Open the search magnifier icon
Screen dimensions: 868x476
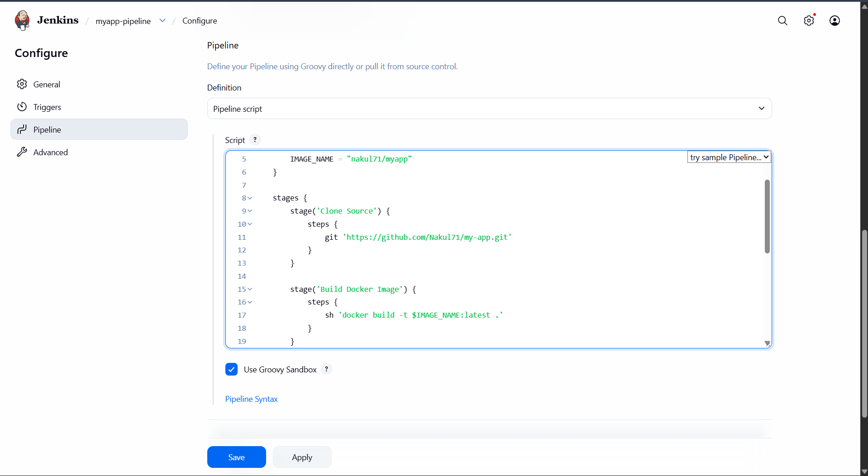[x=782, y=21]
